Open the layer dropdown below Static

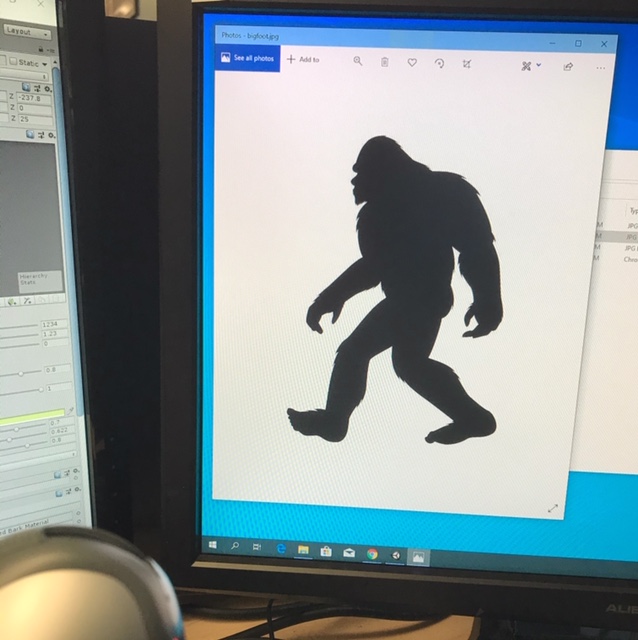pyautogui.click(x=24, y=77)
